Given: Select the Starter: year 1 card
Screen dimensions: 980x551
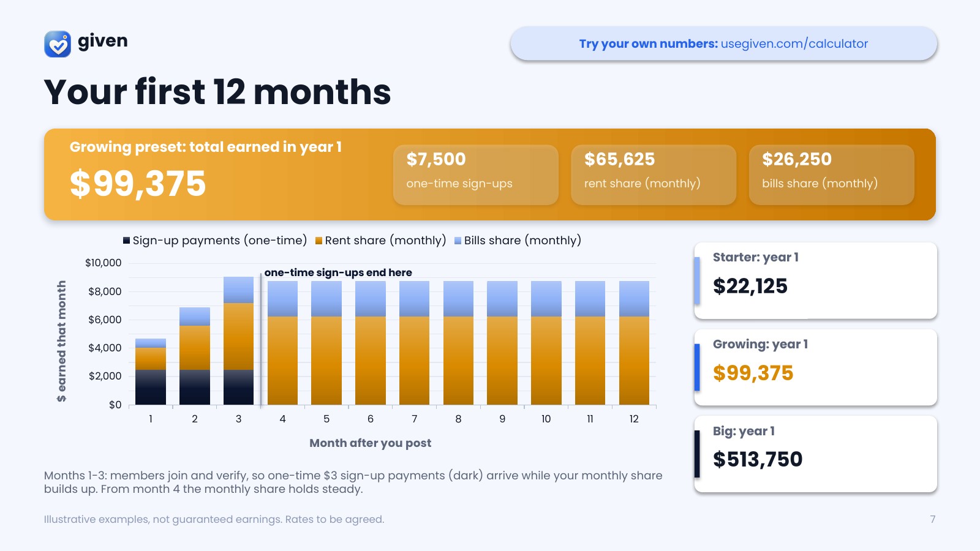Looking at the screenshot, I should tap(815, 280).
